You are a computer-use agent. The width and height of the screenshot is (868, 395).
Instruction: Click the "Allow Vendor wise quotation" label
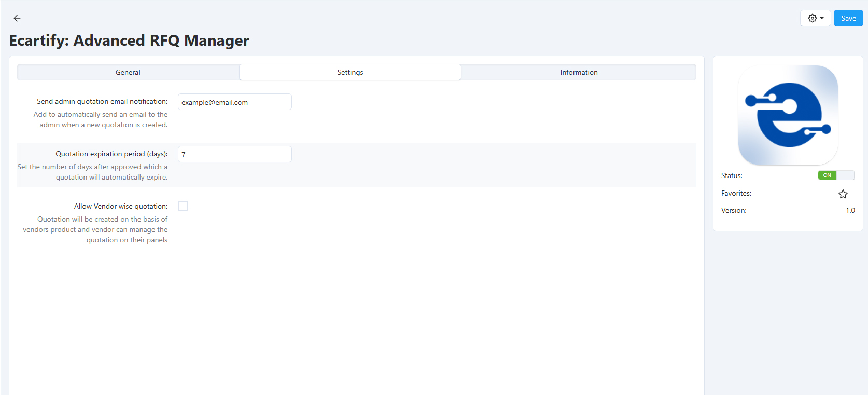[x=121, y=207]
